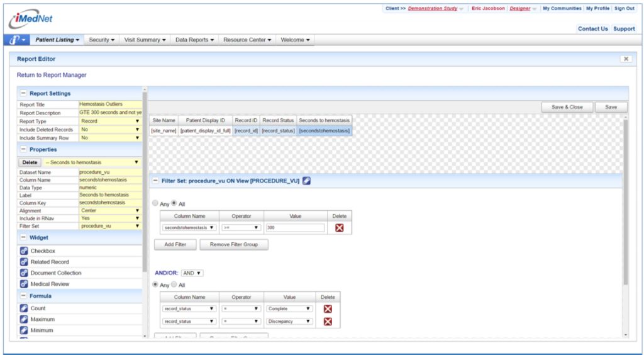The width and height of the screenshot is (644, 355).
Task: Click the filter value field containing 300
Action: 295,228
